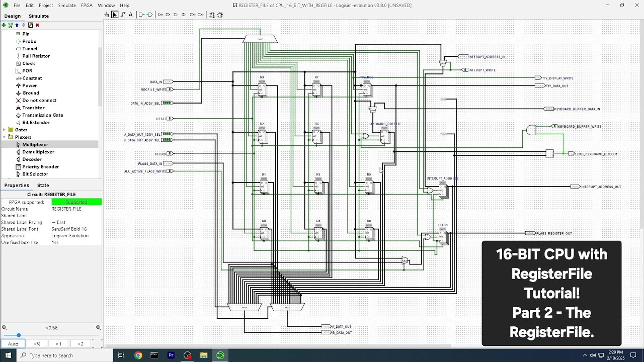The height and width of the screenshot is (362, 644).
Task: Select Tunnel in the component tree
Action: coord(30,49)
